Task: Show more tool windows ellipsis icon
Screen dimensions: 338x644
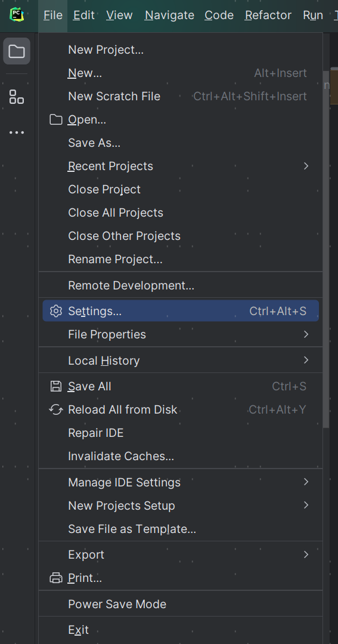Action: (x=17, y=133)
